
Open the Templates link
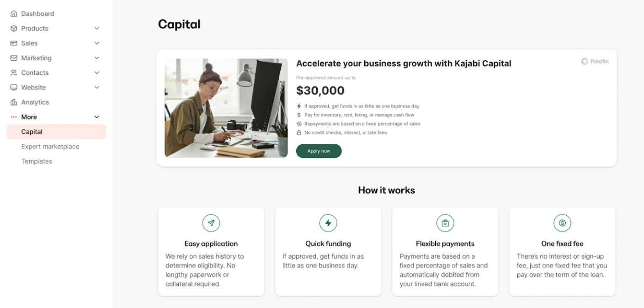(x=37, y=161)
